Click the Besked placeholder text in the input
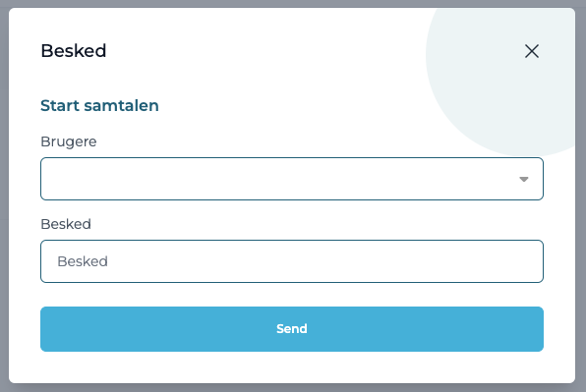The height and width of the screenshot is (392, 586). pyautogui.click(x=83, y=261)
